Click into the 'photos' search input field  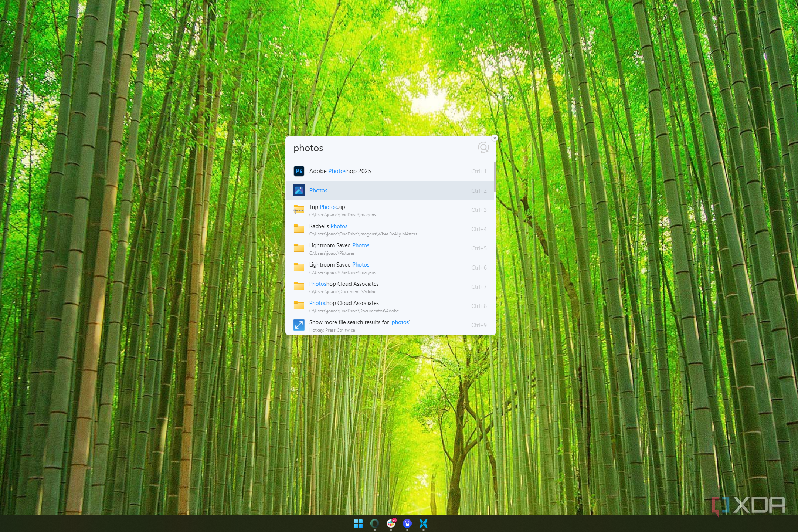pos(383,148)
